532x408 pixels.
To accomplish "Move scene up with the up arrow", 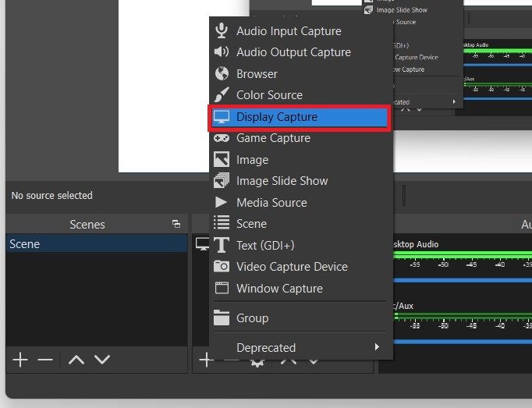I will pos(76,360).
